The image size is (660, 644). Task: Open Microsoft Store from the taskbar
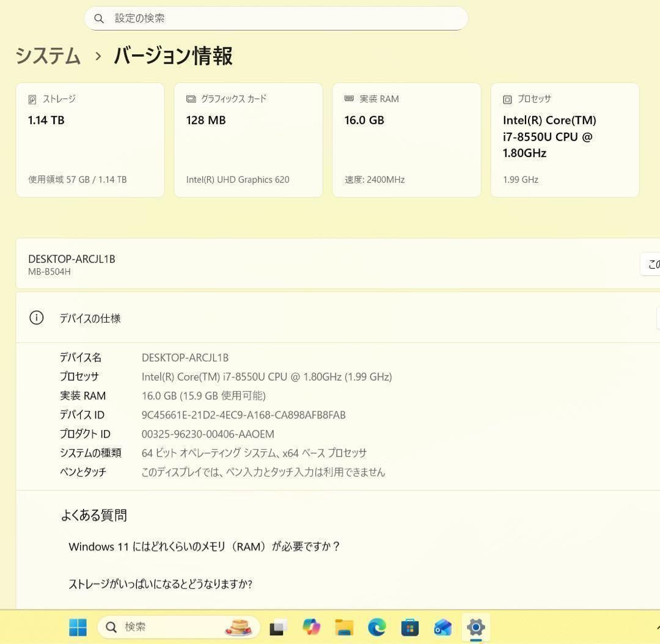(x=409, y=627)
